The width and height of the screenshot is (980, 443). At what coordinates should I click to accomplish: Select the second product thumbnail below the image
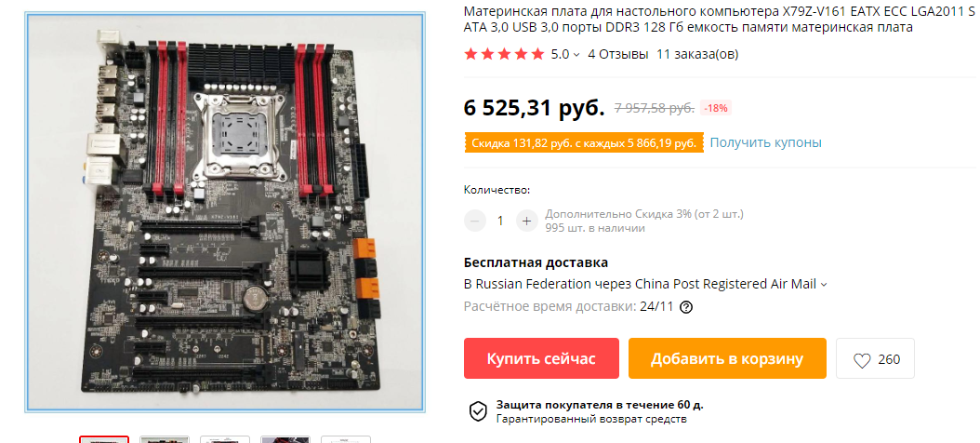pos(165,439)
